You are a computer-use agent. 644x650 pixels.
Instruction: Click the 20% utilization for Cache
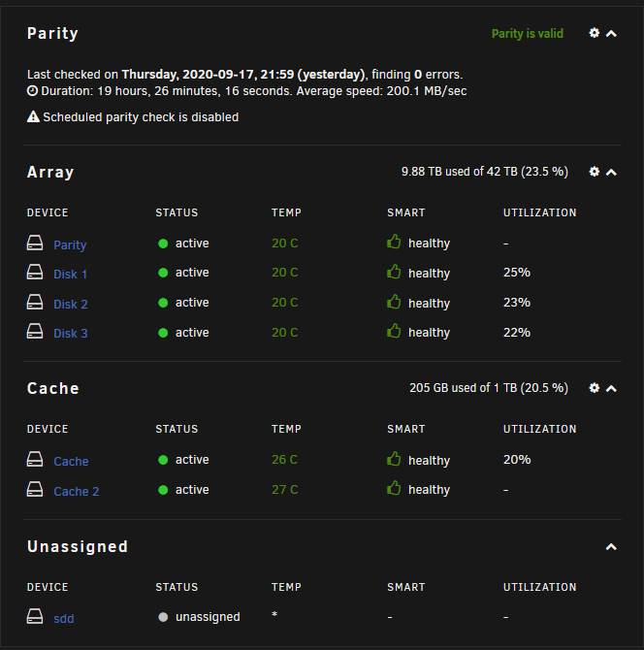coord(517,460)
